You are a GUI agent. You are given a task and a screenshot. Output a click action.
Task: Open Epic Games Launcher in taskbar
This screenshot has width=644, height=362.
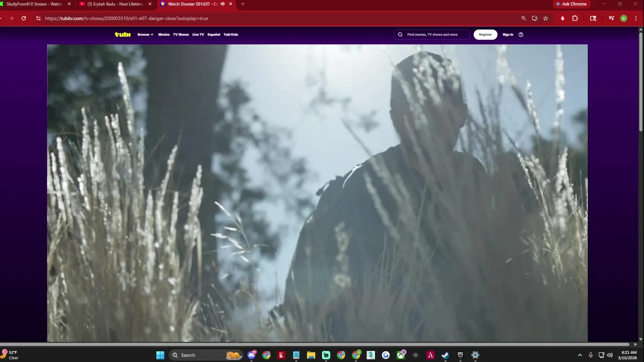pyautogui.click(x=460, y=355)
